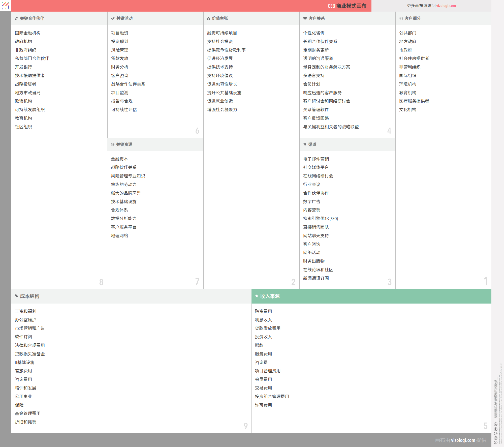The width and height of the screenshot is (504, 447).
Task: Click the heart icon beside 客户关系
Action: pos(305,18)
